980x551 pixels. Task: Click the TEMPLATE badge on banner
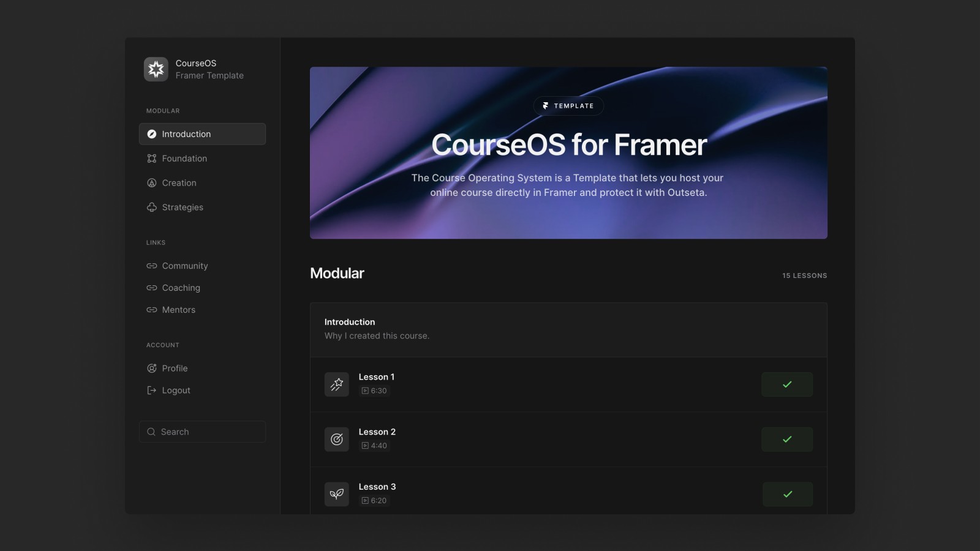[568, 106]
